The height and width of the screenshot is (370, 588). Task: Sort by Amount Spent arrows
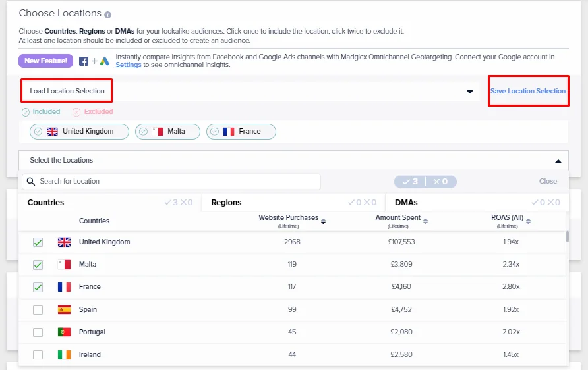[x=425, y=221]
